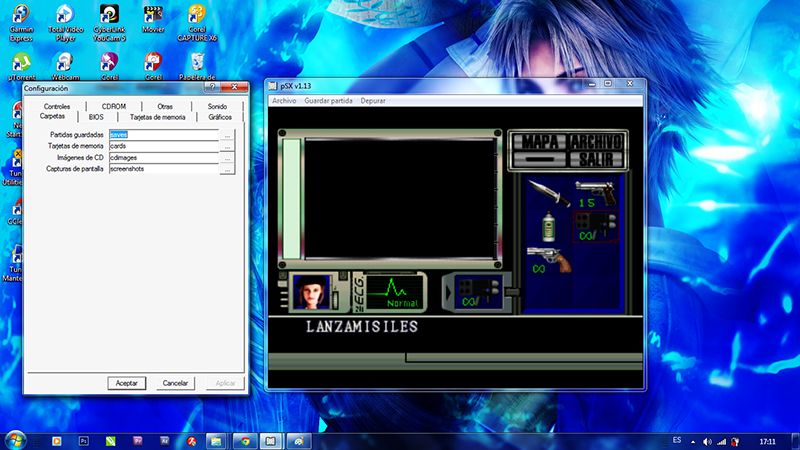The width and height of the screenshot is (800, 450).
Task: Switch to the BIOS tab
Action: pyautogui.click(x=96, y=117)
